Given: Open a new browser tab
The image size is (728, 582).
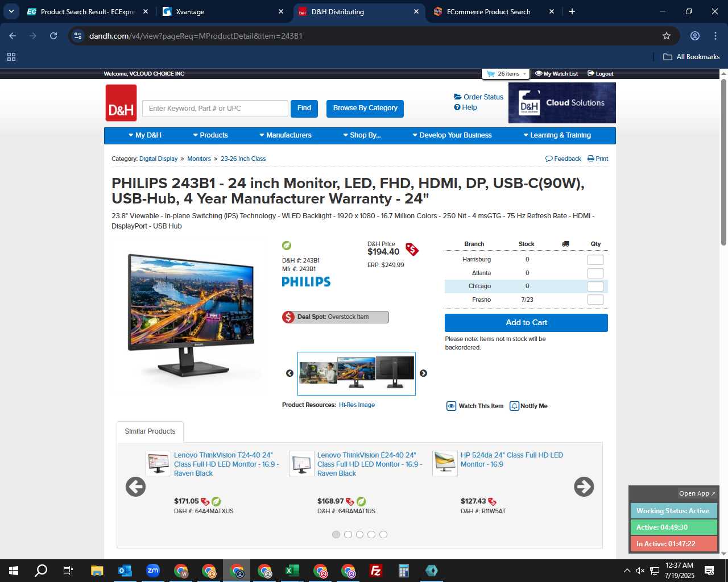Looking at the screenshot, I should pos(572,11).
